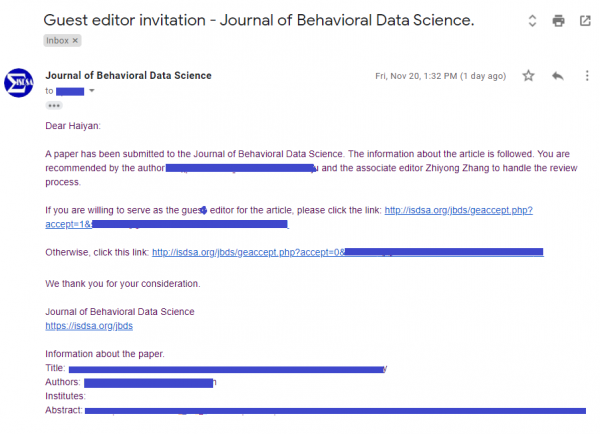Screen dimensions: 600x434
Task: Click the print all icon
Action: click(558, 21)
